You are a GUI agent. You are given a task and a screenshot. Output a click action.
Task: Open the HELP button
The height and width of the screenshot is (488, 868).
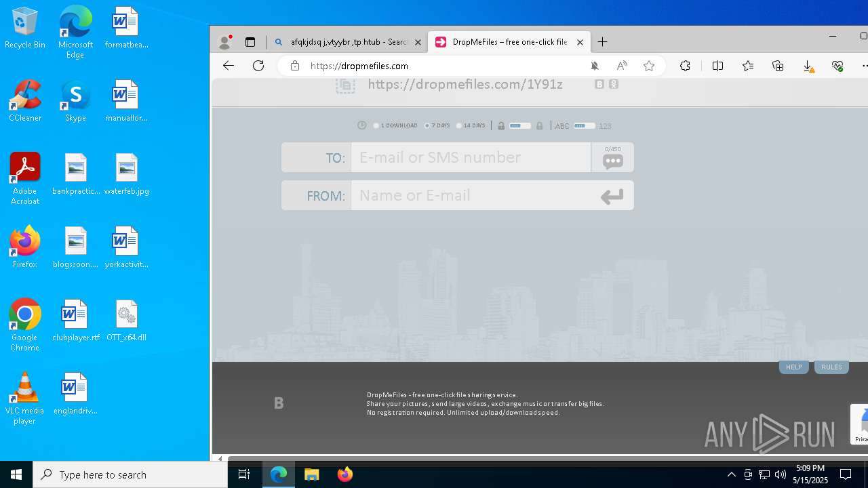[794, 367]
